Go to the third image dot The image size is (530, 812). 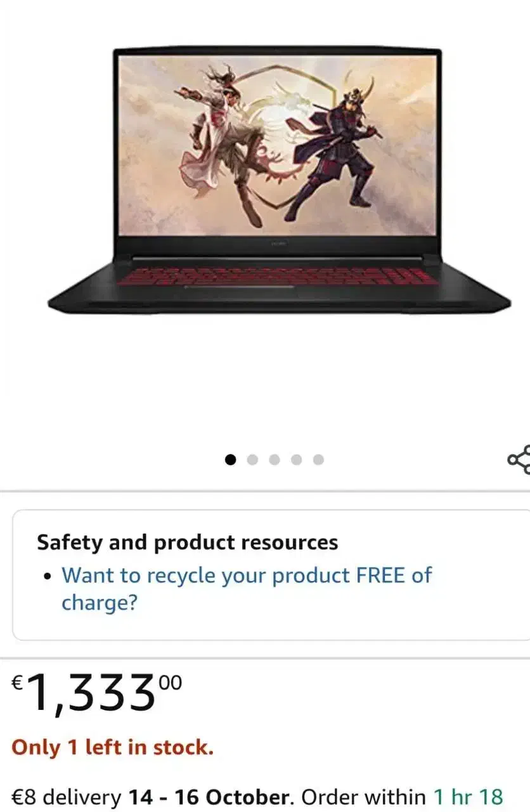(x=275, y=459)
